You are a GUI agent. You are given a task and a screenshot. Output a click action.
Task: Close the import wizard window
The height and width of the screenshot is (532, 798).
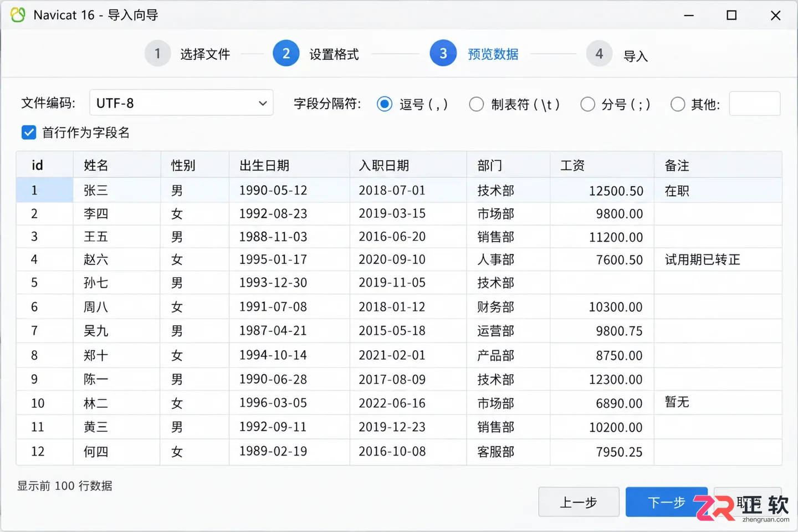(x=775, y=16)
